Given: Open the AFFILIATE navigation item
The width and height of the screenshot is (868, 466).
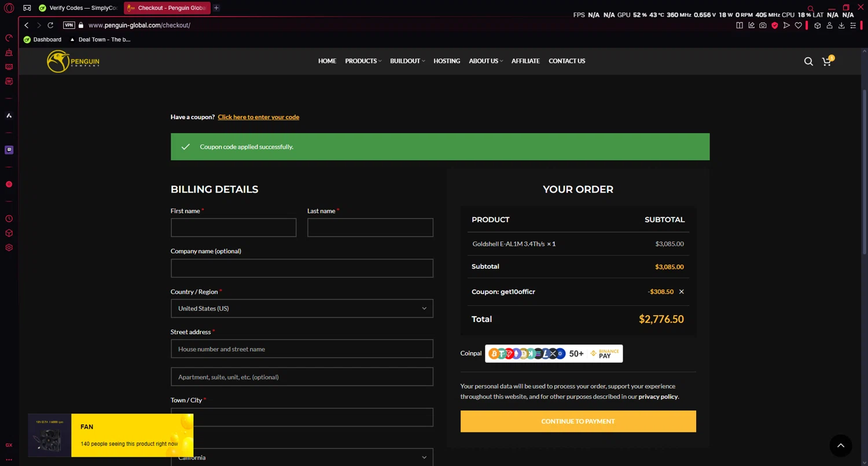Looking at the screenshot, I should (x=525, y=61).
